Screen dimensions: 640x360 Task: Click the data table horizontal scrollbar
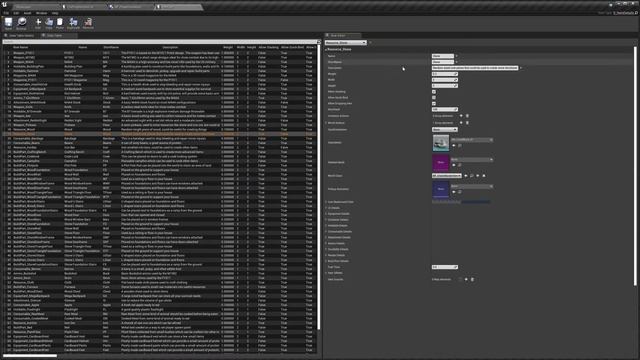click(29, 356)
